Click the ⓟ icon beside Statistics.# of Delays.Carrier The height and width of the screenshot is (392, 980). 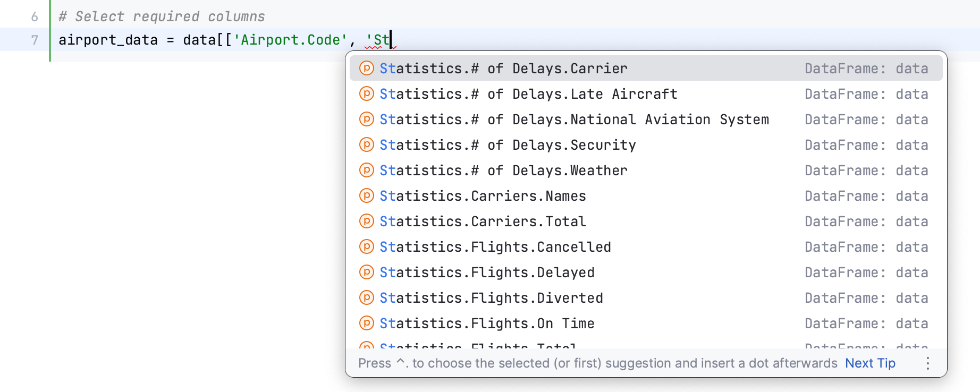click(367, 68)
